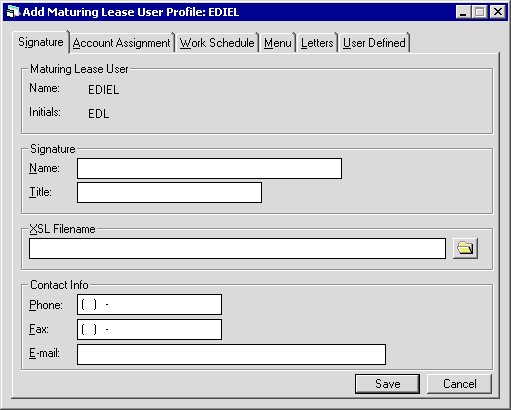The height and width of the screenshot is (410, 511).
Task: Open the Work Schedule tab
Action: pyautogui.click(x=217, y=43)
